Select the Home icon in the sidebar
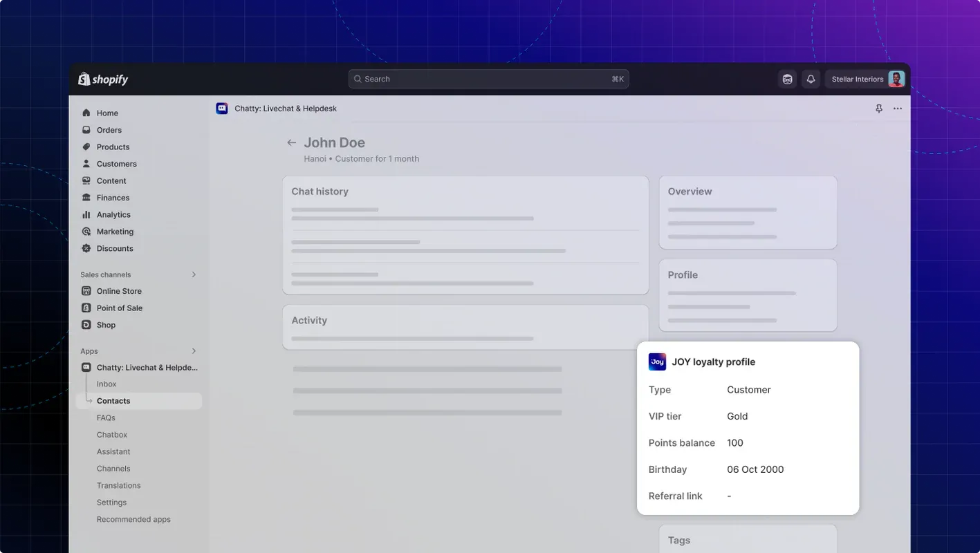The image size is (980, 553). tap(86, 112)
